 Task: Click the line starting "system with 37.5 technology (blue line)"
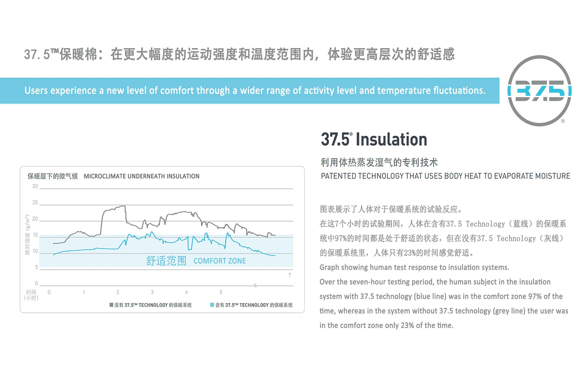click(441, 296)
